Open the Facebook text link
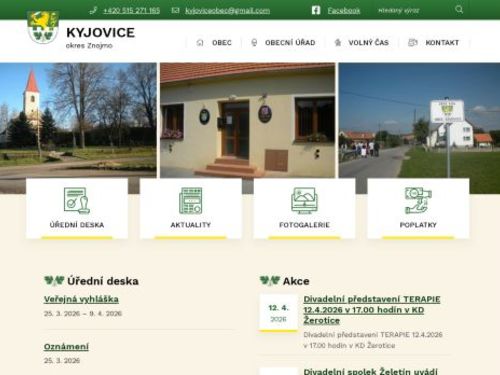The image size is (500, 375). [x=344, y=11]
